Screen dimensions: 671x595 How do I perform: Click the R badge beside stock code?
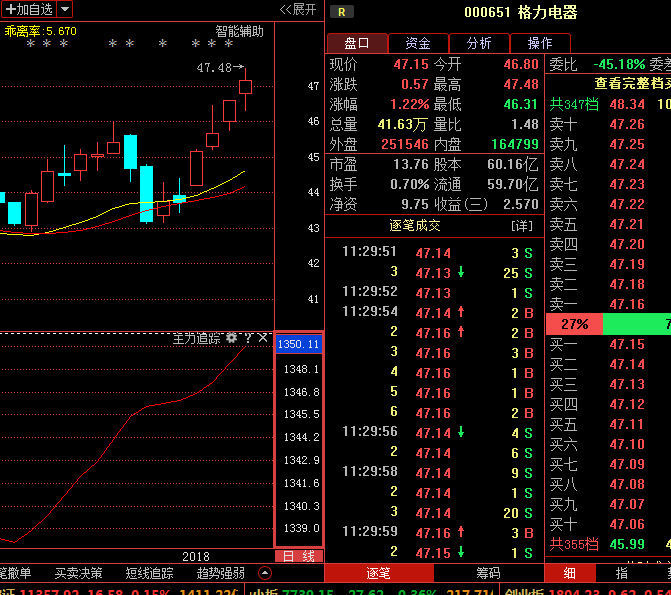(x=342, y=12)
